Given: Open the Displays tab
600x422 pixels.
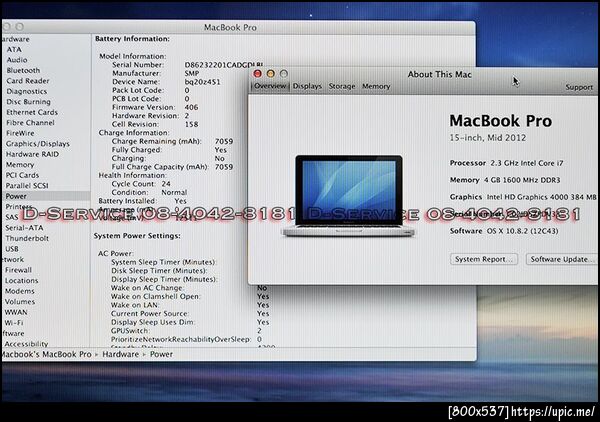Looking at the screenshot, I should 307,86.
